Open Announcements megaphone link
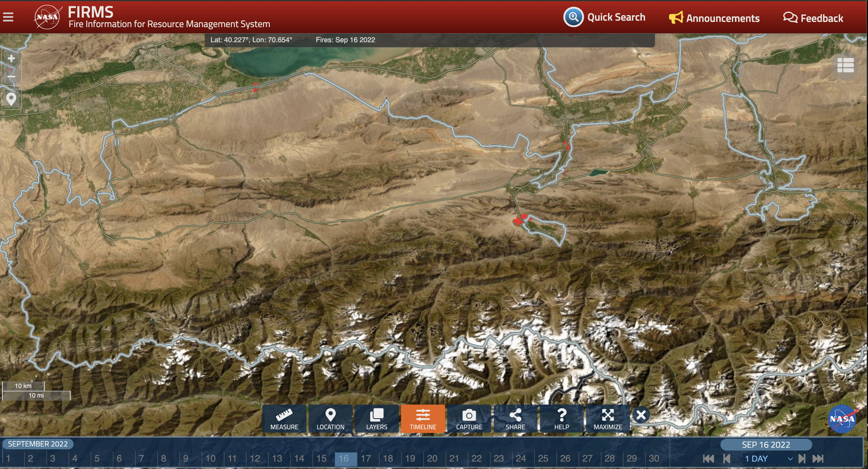Viewport: 868px width, 469px height. pyautogui.click(x=714, y=18)
